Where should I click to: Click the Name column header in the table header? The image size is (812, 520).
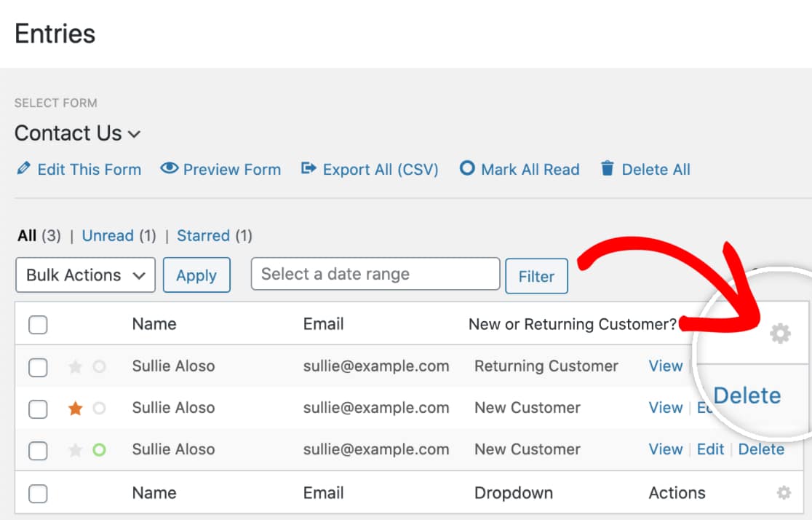154,324
